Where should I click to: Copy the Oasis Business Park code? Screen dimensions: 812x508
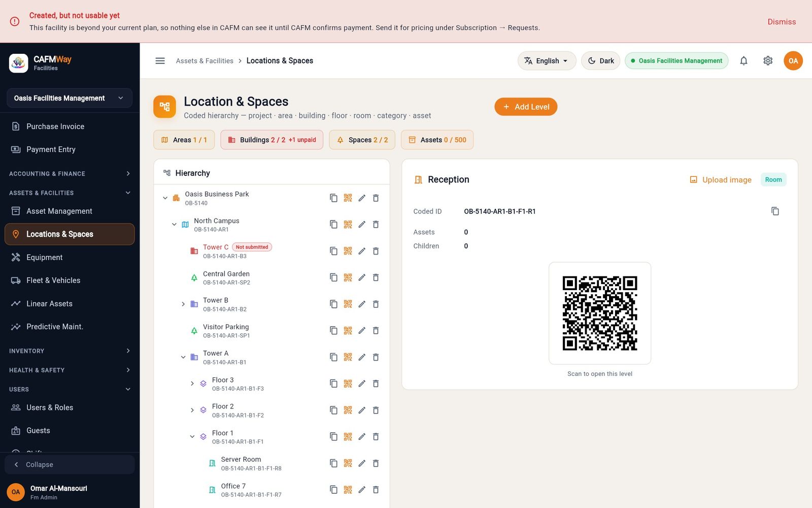(333, 198)
